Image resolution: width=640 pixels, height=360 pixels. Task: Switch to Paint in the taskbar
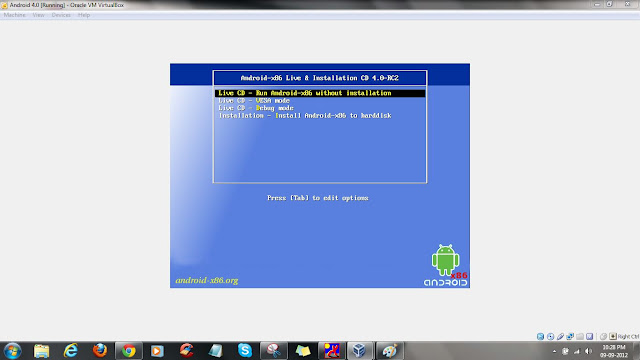point(389,351)
